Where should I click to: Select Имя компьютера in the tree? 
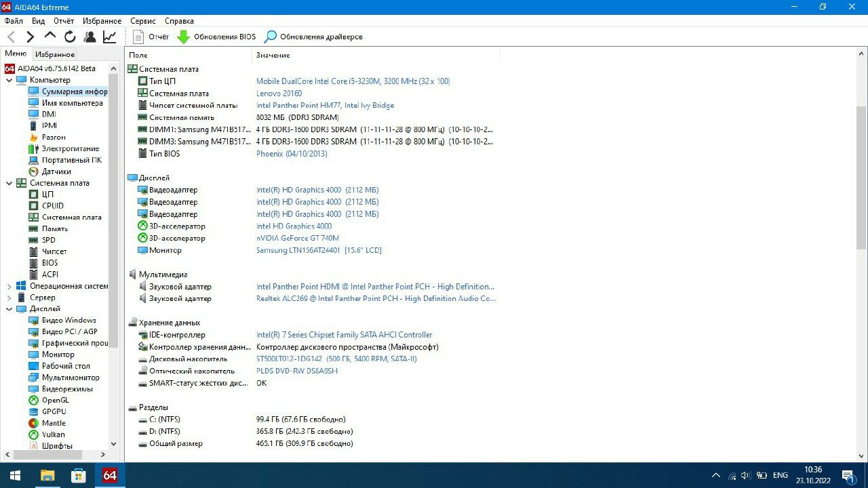point(66,103)
